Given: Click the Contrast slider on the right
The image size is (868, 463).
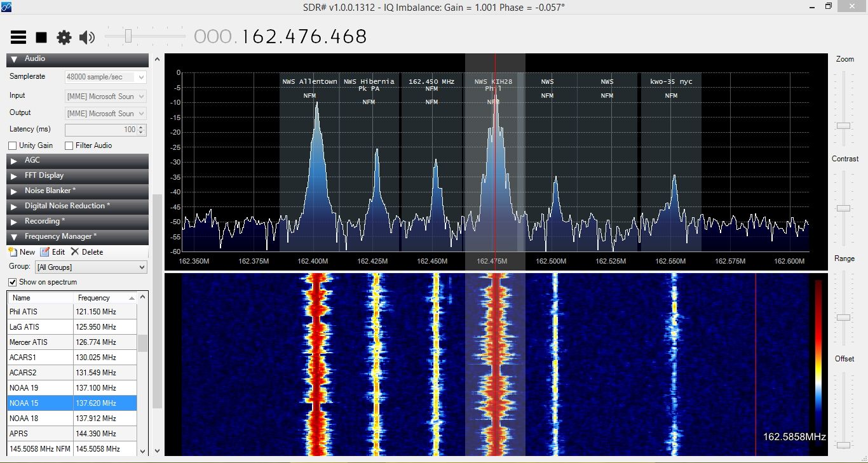Looking at the screenshot, I should (843, 208).
